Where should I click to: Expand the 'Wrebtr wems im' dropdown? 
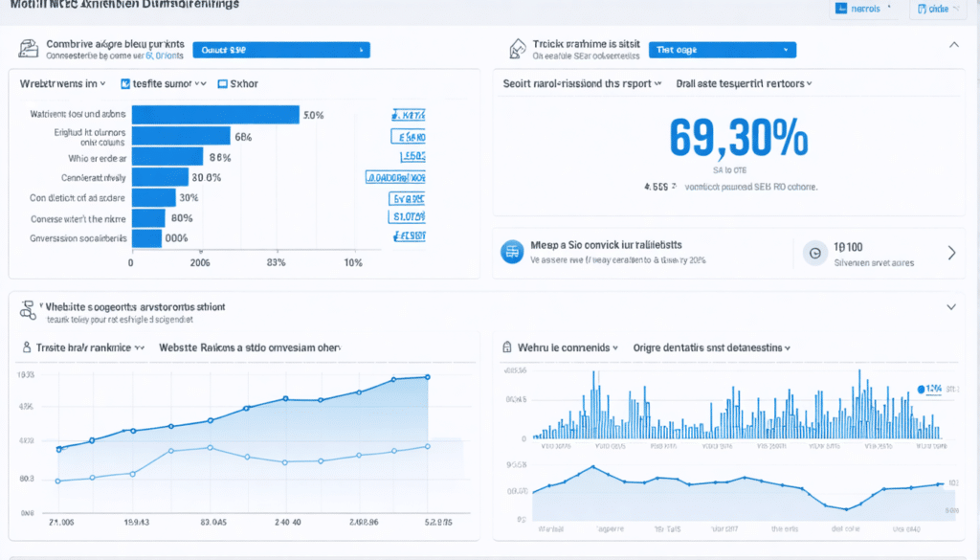tap(62, 83)
